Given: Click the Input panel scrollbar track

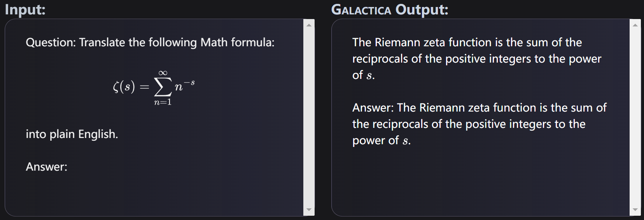Looking at the screenshot, I should click(x=309, y=117).
